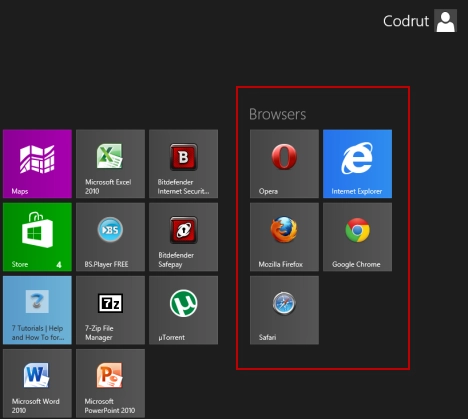The height and width of the screenshot is (419, 468).
Task: Launch 7-Zip File Manager tile
Action: coord(110,310)
